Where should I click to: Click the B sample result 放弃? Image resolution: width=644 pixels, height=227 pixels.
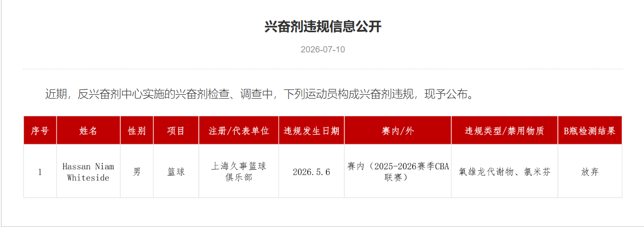[x=590, y=172]
